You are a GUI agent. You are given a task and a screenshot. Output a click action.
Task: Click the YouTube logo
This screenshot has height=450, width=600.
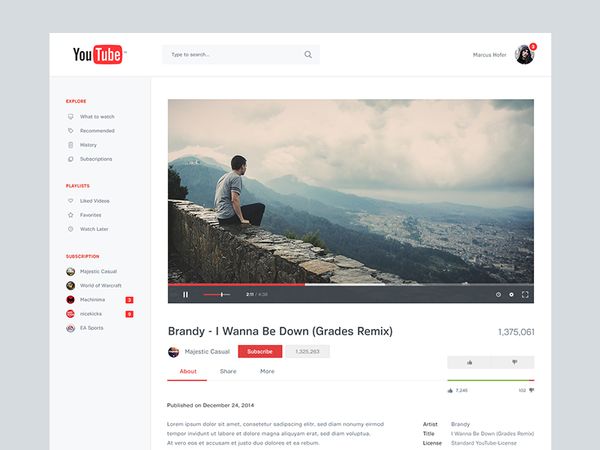pos(99,54)
